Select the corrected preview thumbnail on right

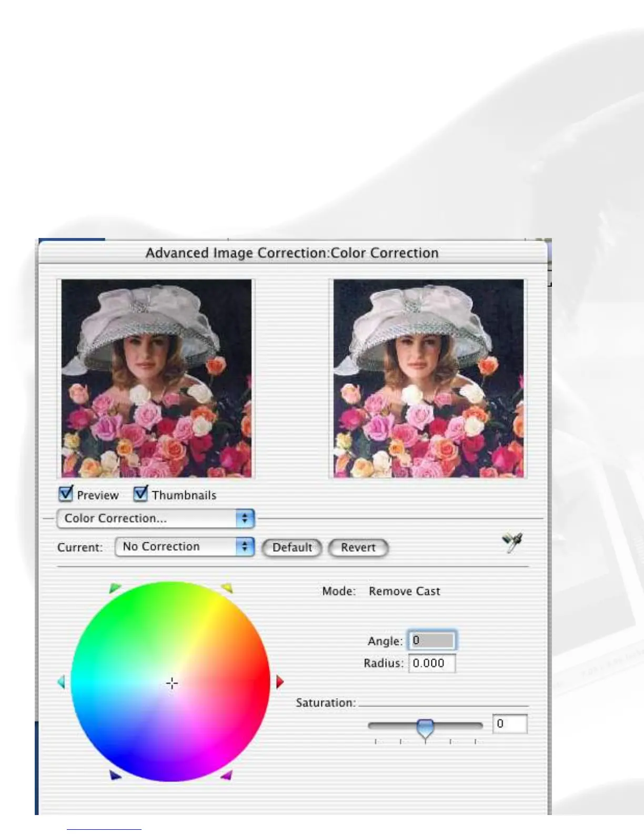coord(428,378)
